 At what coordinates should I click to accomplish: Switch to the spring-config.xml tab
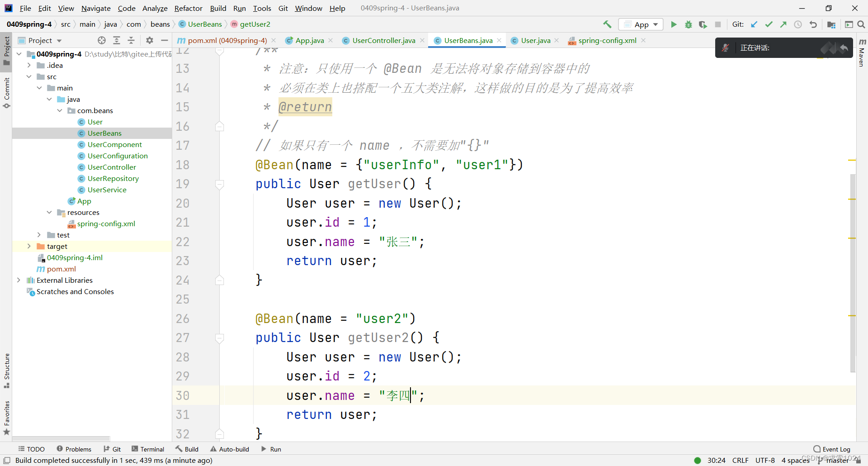point(607,40)
